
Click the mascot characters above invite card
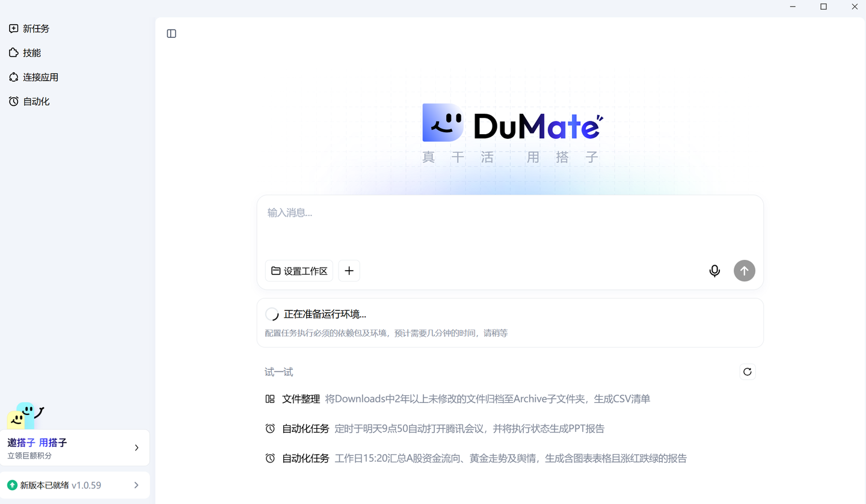click(25, 416)
